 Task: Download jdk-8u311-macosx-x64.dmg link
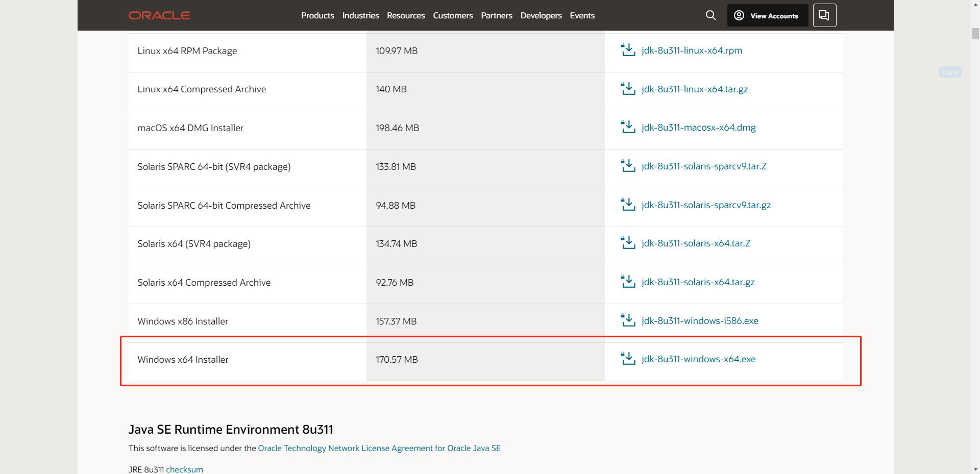tap(699, 128)
